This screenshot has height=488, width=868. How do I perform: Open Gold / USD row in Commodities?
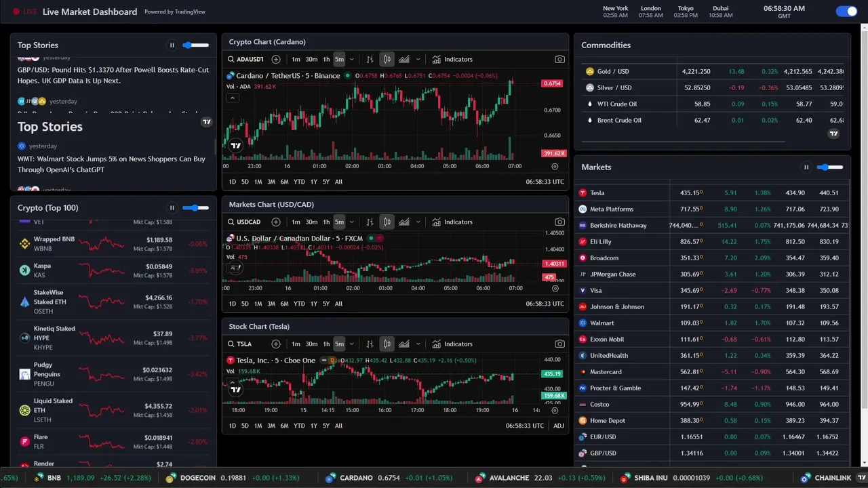pos(712,71)
